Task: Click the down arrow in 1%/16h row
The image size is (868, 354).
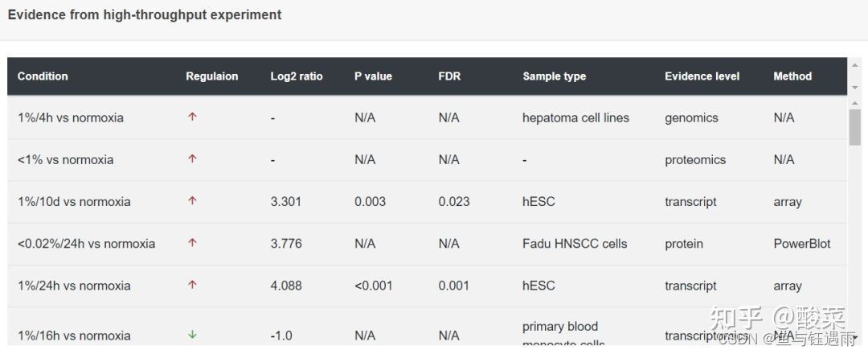Action: pyautogui.click(x=192, y=335)
